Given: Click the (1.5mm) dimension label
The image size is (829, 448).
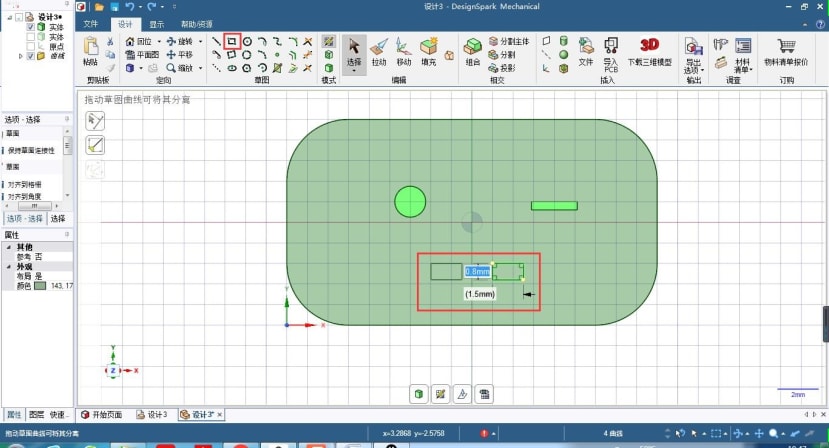Looking at the screenshot, I should point(480,294).
